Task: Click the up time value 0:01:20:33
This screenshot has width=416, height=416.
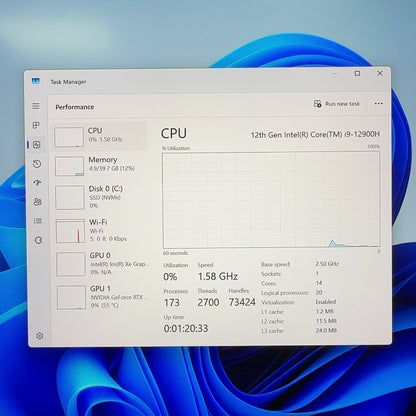Action: tap(186, 328)
